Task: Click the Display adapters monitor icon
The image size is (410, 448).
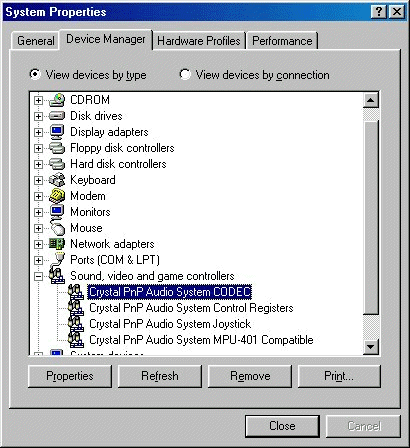Action: click(57, 132)
